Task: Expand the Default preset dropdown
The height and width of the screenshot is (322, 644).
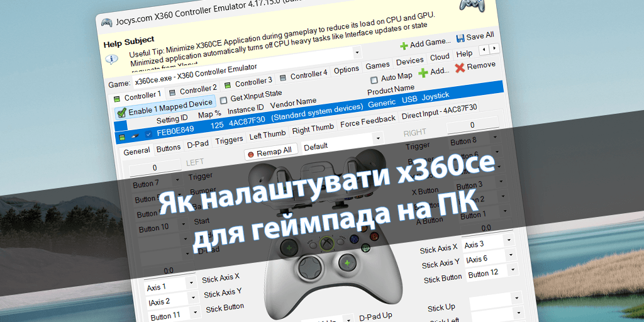Action: [377, 138]
